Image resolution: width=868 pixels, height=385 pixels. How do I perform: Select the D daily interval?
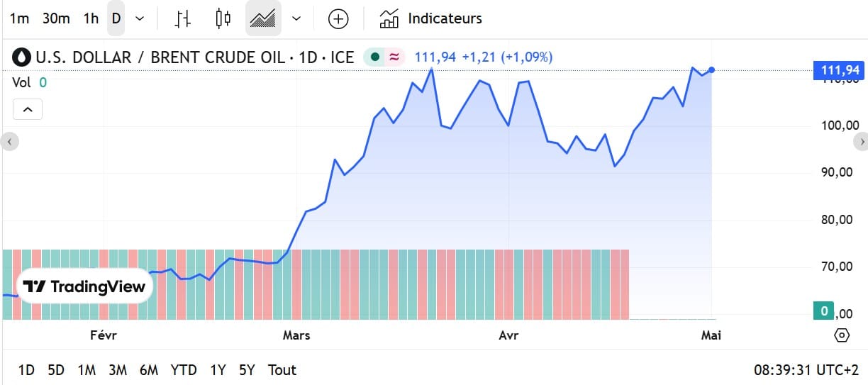click(116, 18)
